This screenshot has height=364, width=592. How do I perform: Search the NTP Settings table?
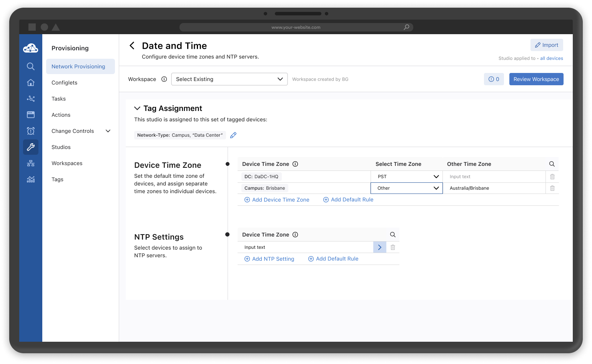tap(393, 235)
